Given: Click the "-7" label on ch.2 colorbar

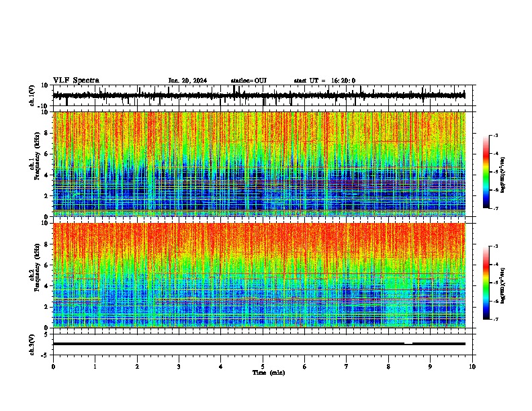Looking at the screenshot, I should point(496,319).
